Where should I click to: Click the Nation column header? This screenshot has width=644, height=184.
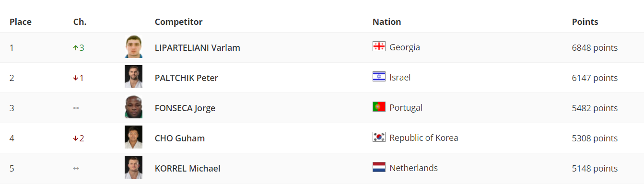(386, 22)
